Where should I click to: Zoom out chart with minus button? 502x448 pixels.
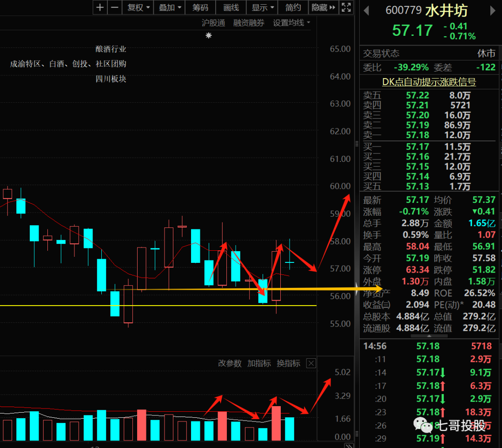(x=115, y=7)
